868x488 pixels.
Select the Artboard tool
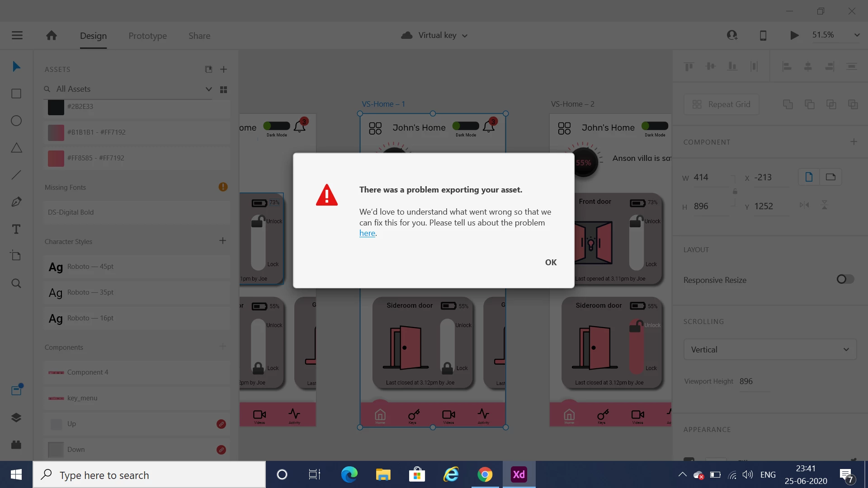tap(16, 256)
